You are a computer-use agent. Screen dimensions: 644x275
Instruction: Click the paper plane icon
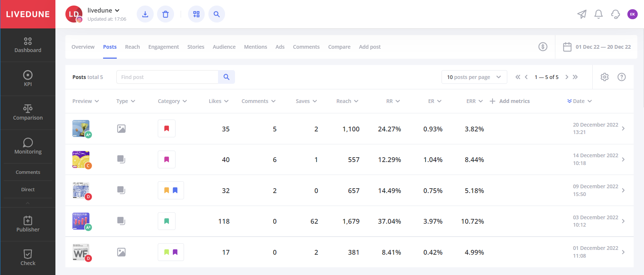click(582, 14)
